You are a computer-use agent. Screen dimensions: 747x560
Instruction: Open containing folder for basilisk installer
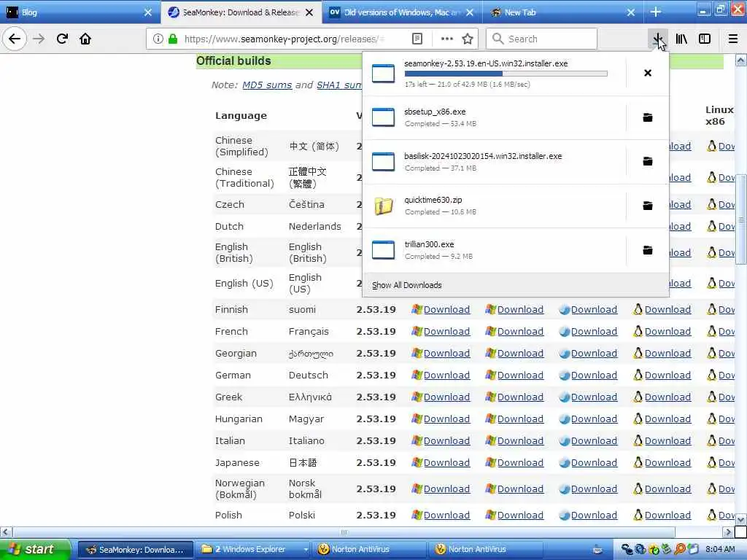648,161
